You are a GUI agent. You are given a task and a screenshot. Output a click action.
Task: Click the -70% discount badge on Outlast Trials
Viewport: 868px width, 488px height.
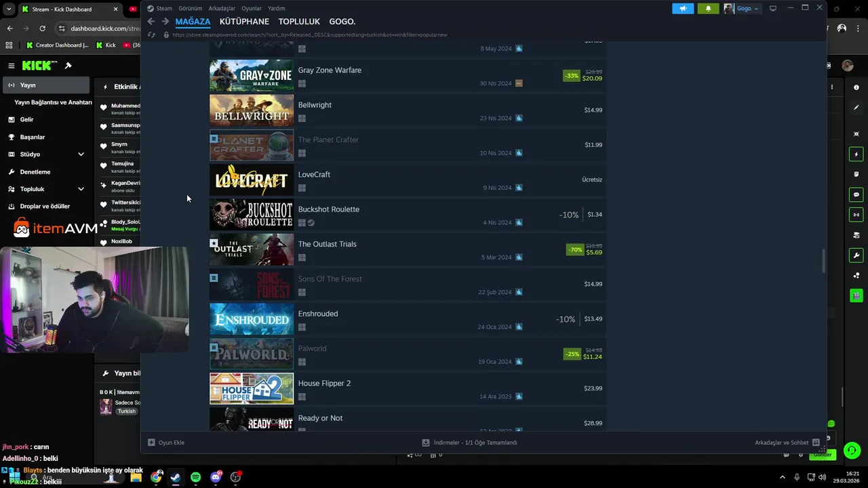[575, 249]
